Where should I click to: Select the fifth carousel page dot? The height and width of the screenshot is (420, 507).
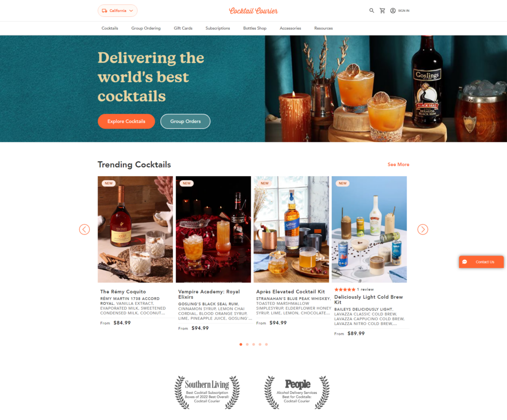(266, 344)
